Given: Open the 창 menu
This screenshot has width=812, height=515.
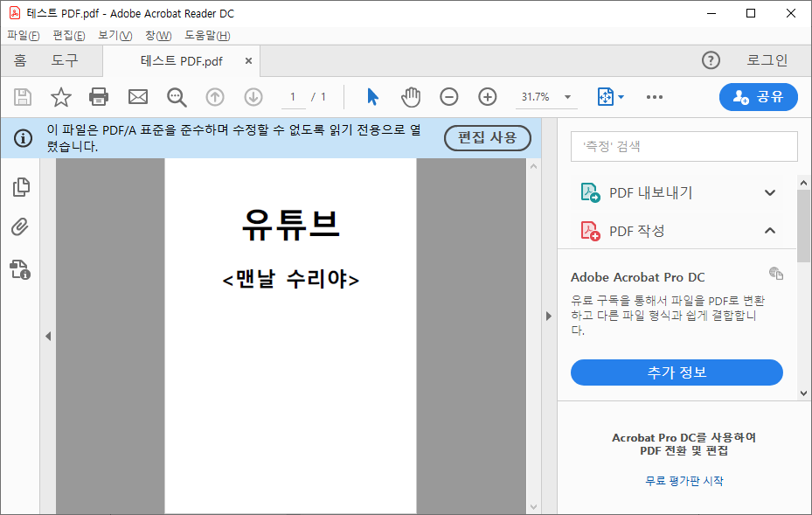Looking at the screenshot, I should (158, 36).
